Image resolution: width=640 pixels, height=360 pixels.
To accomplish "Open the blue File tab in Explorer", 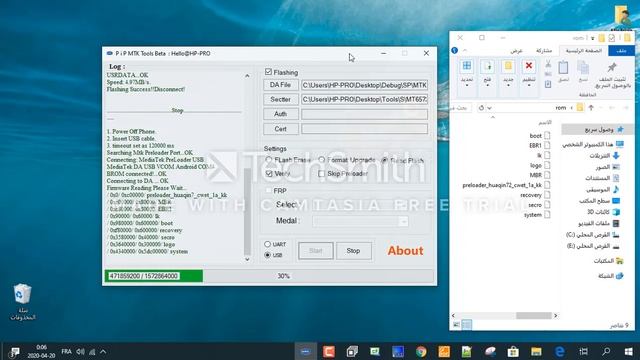I will click(621, 51).
